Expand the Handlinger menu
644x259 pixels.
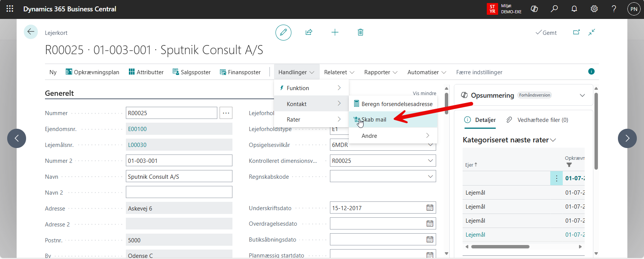296,72
